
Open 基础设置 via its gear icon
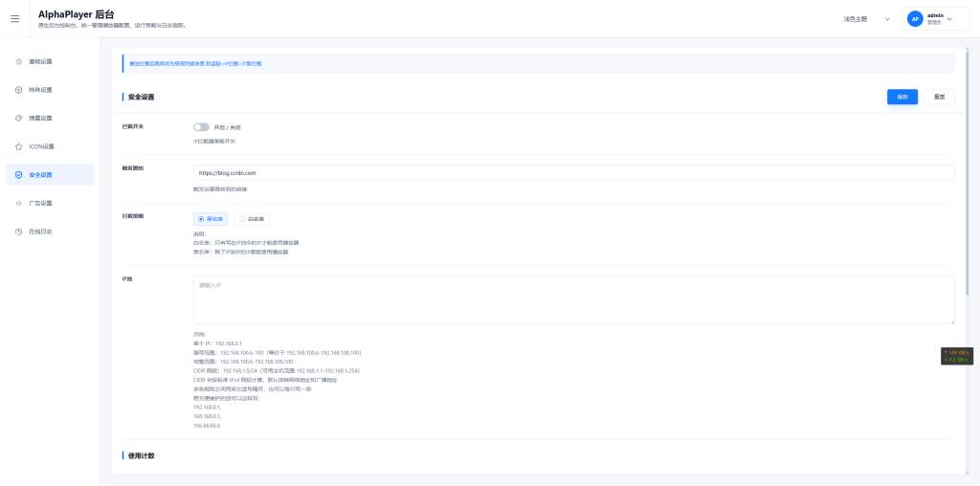(x=19, y=61)
